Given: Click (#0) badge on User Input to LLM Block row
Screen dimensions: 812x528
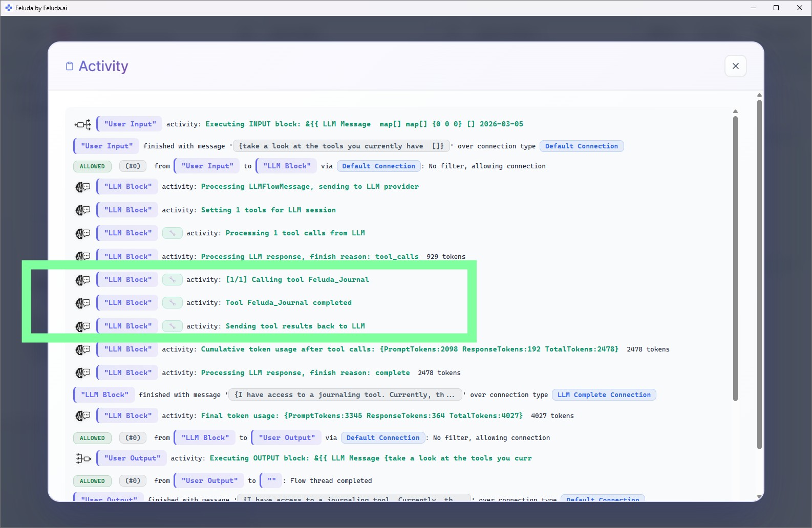Looking at the screenshot, I should coord(133,166).
